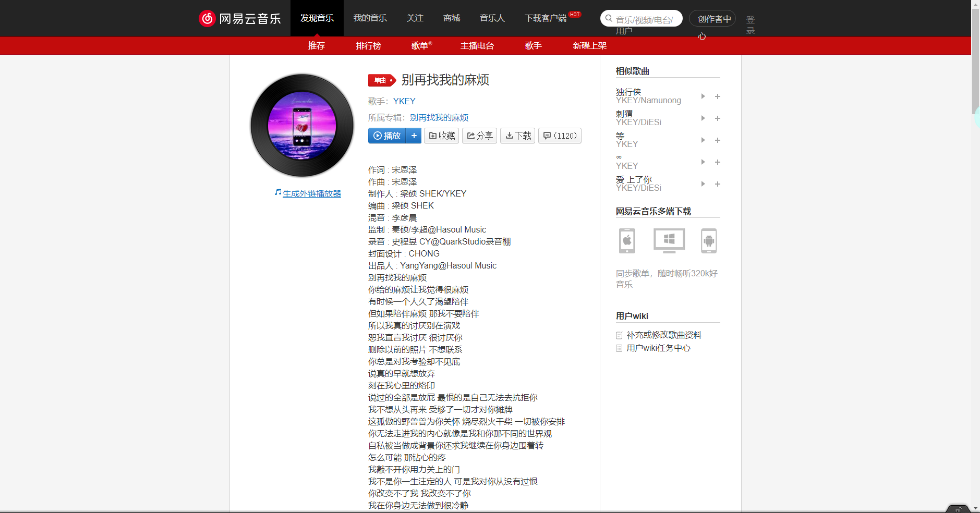Add song to playlist with + button
Screen dimensions: 980x513
(x=414, y=136)
